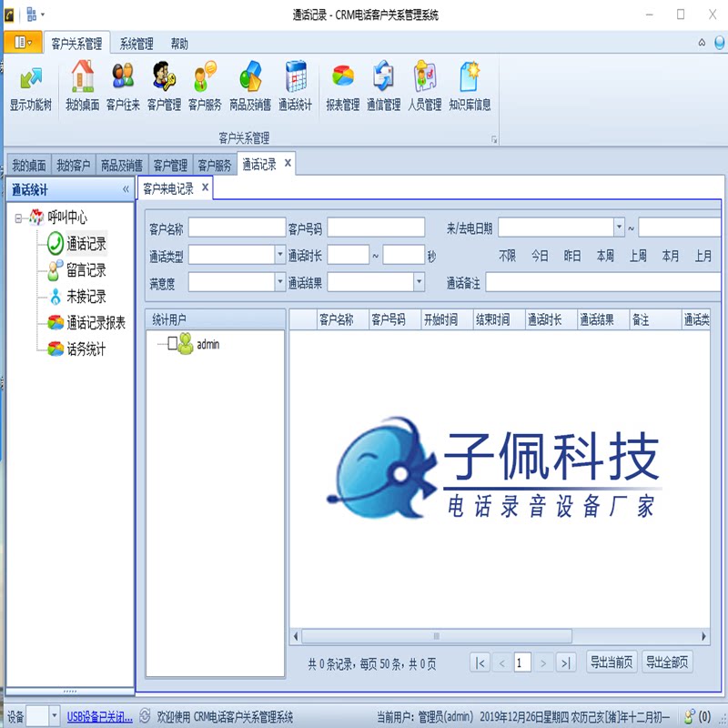Filter by 上月 date shortcut
The height and width of the screenshot is (728, 728).
703,256
